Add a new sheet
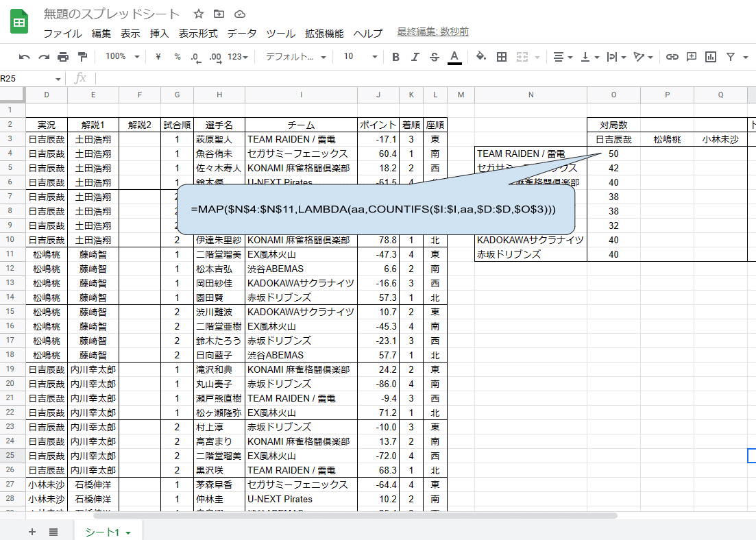The height and width of the screenshot is (540, 756). coord(32,532)
